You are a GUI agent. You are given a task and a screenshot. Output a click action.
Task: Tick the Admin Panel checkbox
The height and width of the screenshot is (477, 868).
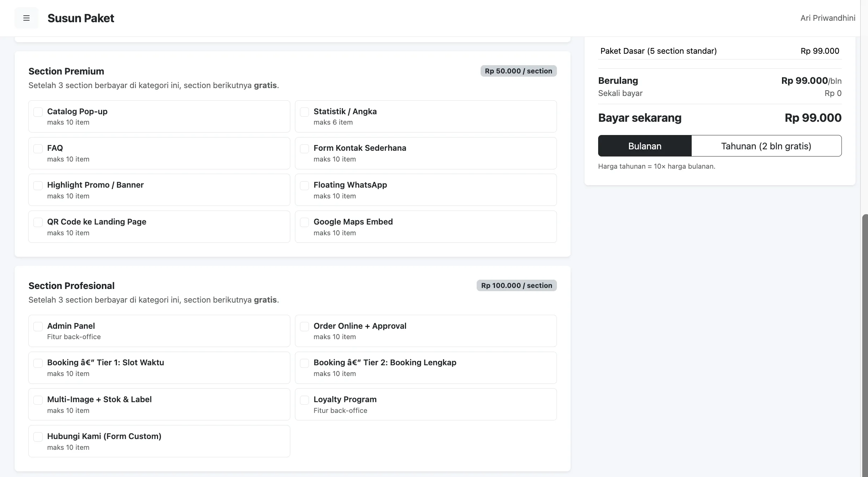pos(38,327)
